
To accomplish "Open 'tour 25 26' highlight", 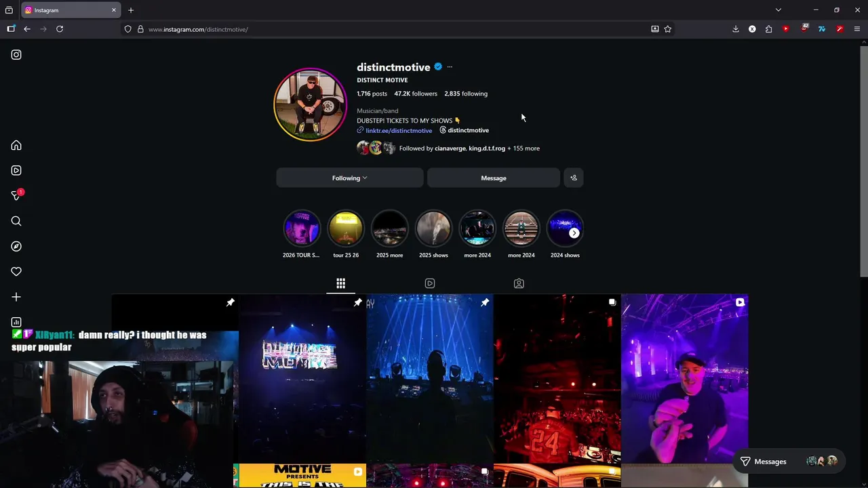I will [346, 233].
